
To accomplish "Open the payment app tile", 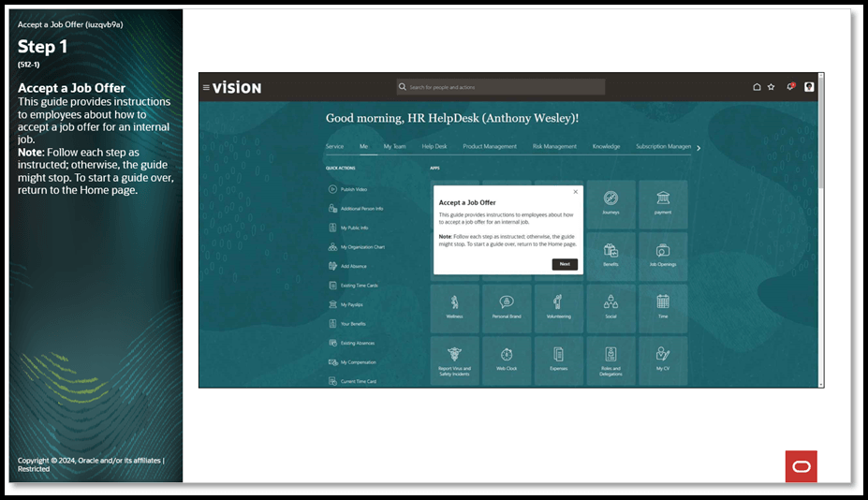I will point(663,204).
